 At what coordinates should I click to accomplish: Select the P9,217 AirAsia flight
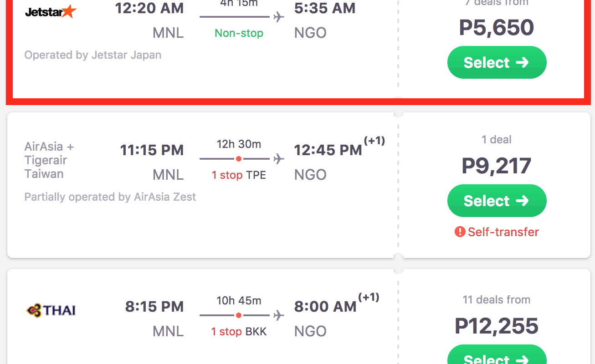coord(497,201)
